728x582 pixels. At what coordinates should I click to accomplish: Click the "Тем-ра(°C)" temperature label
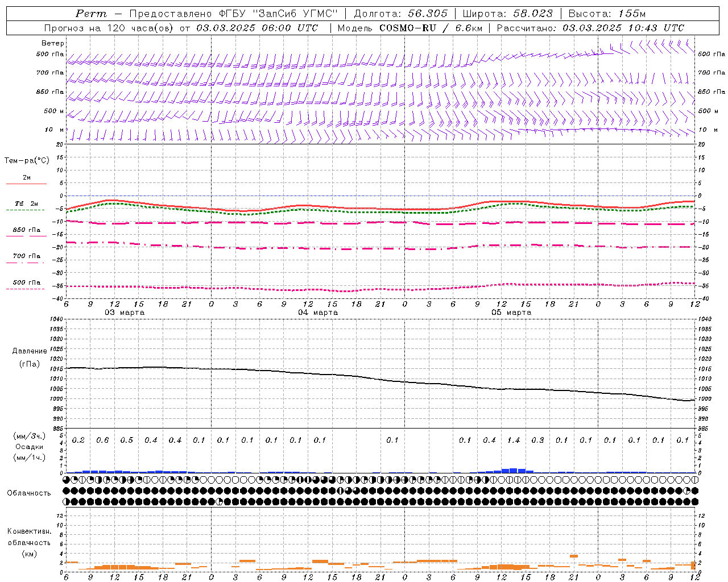(x=27, y=161)
